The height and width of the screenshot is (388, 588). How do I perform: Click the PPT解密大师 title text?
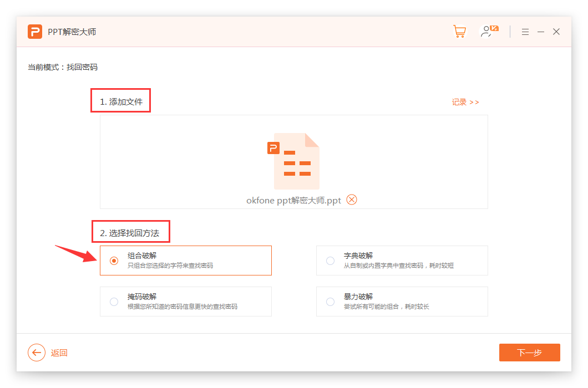click(x=72, y=32)
